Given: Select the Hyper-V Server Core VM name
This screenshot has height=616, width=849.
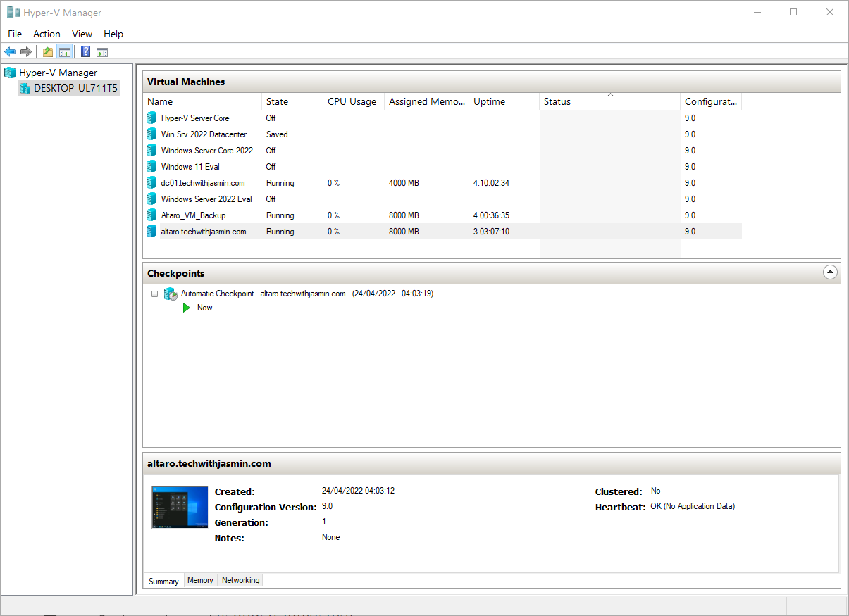Looking at the screenshot, I should (x=195, y=118).
